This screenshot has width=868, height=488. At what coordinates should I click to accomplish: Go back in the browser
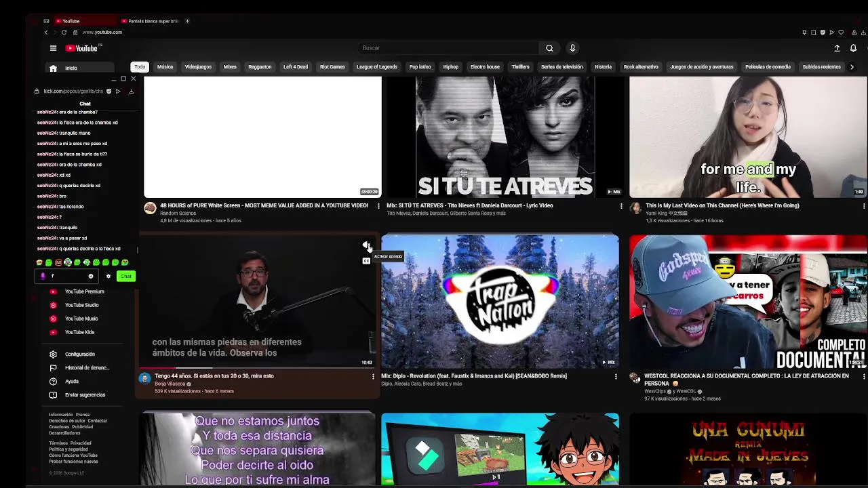click(46, 33)
